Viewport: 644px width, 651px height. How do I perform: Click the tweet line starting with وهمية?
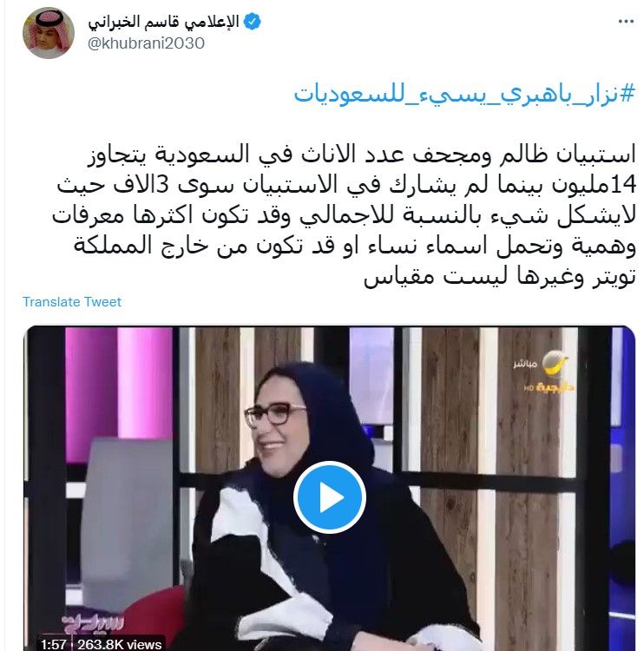(x=355, y=247)
